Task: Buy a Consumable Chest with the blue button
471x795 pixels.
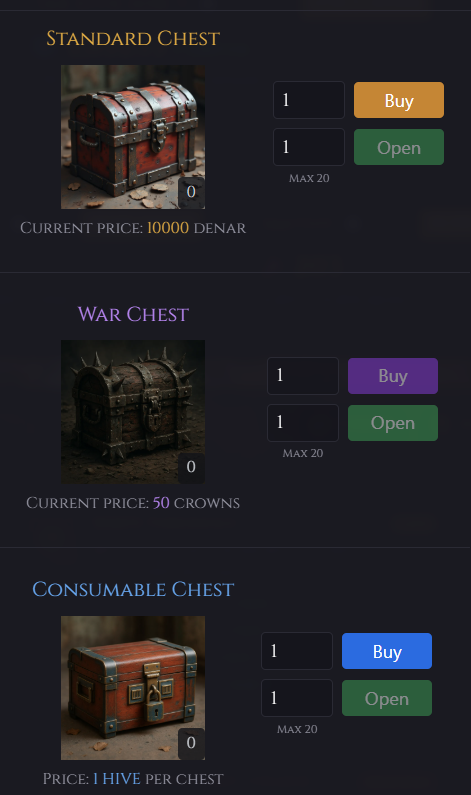Action: coord(387,651)
